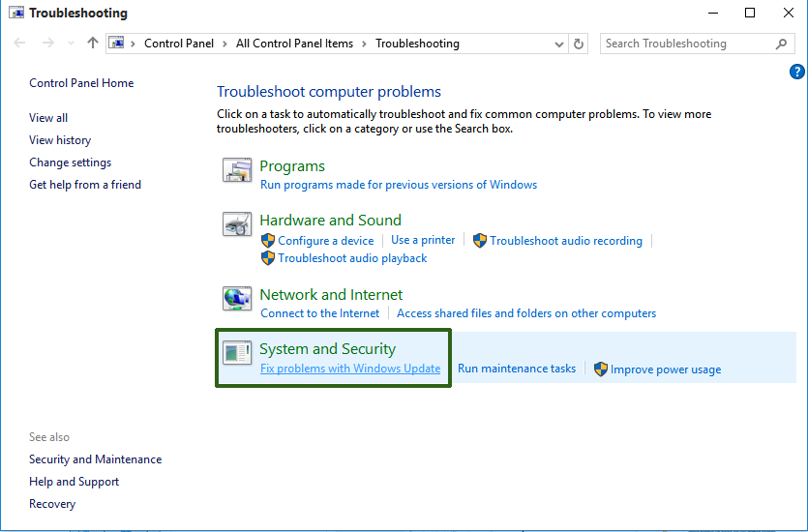Click the forward navigation arrow
The width and height of the screenshot is (808, 532).
48,43
